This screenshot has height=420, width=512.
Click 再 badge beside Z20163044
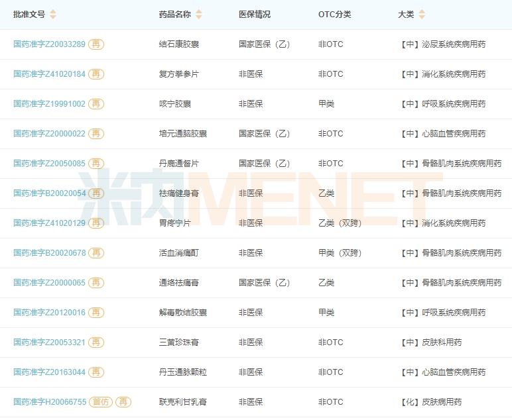coord(96,372)
